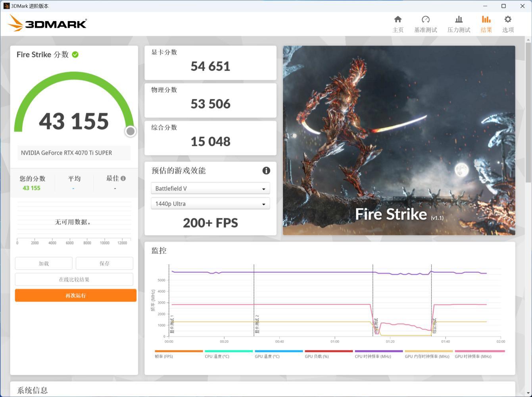Click the 保存 save button
This screenshot has width=532, height=397.
104,263
